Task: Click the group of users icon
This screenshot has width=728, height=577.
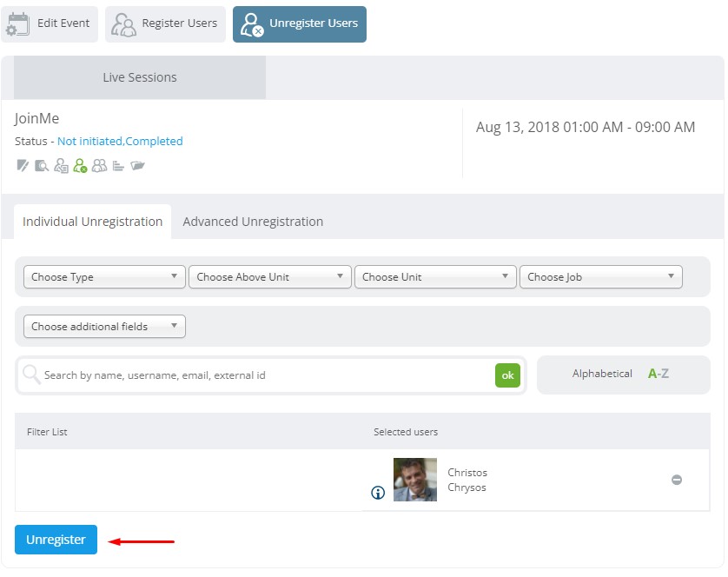Action: pyautogui.click(x=99, y=165)
